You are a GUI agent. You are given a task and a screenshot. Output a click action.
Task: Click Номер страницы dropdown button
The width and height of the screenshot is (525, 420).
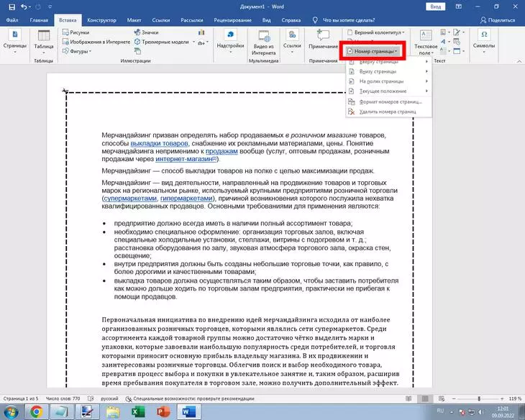373,51
